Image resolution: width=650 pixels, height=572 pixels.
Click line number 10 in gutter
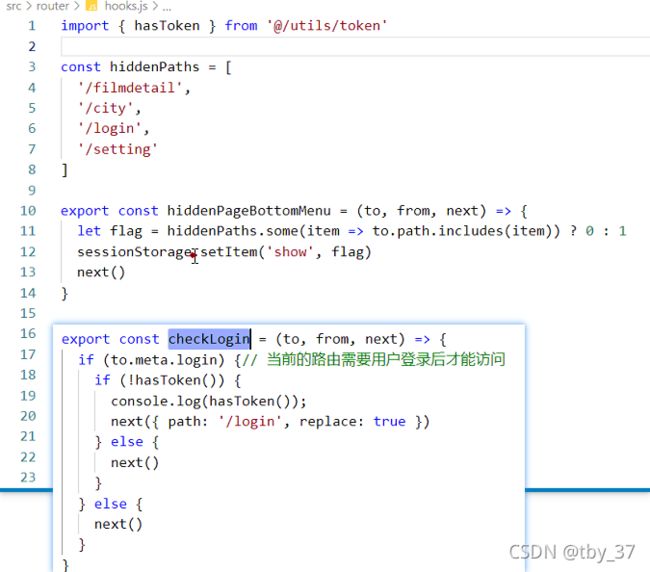tap(28, 211)
